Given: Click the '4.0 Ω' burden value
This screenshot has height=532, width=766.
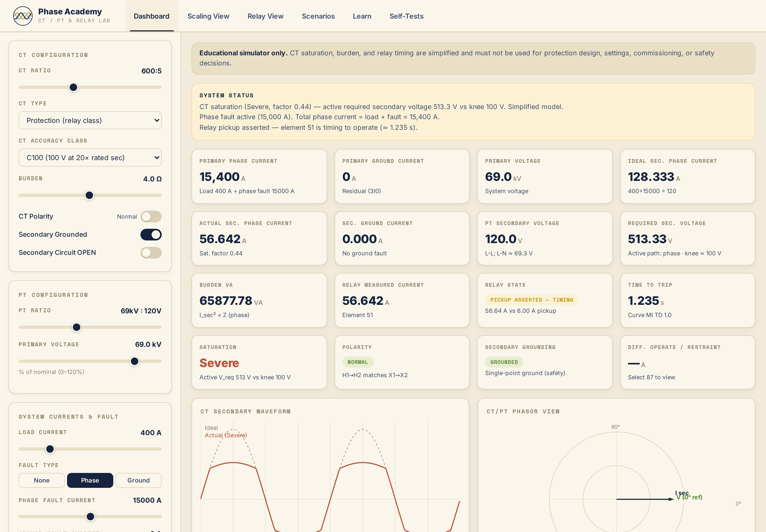Looking at the screenshot, I should [152, 179].
